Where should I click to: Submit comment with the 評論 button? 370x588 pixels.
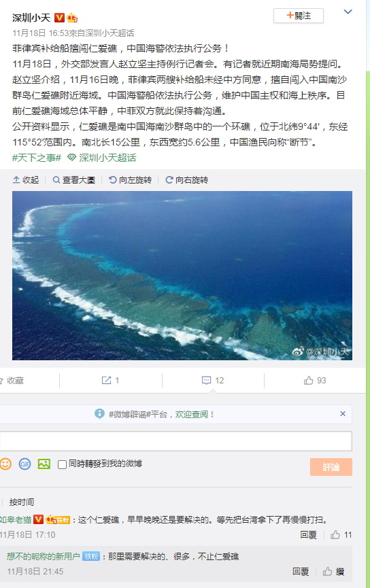click(331, 467)
